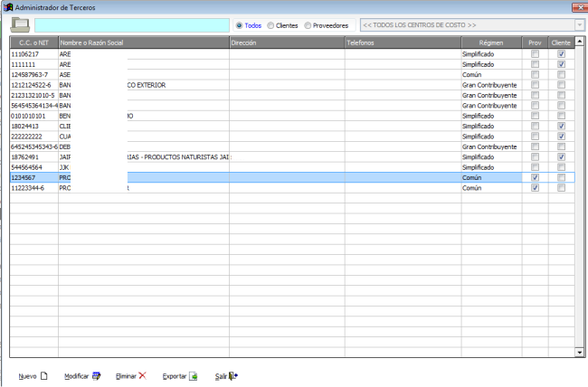
Task: Uncheck Cliente box for row 18024413
Action: (561, 126)
